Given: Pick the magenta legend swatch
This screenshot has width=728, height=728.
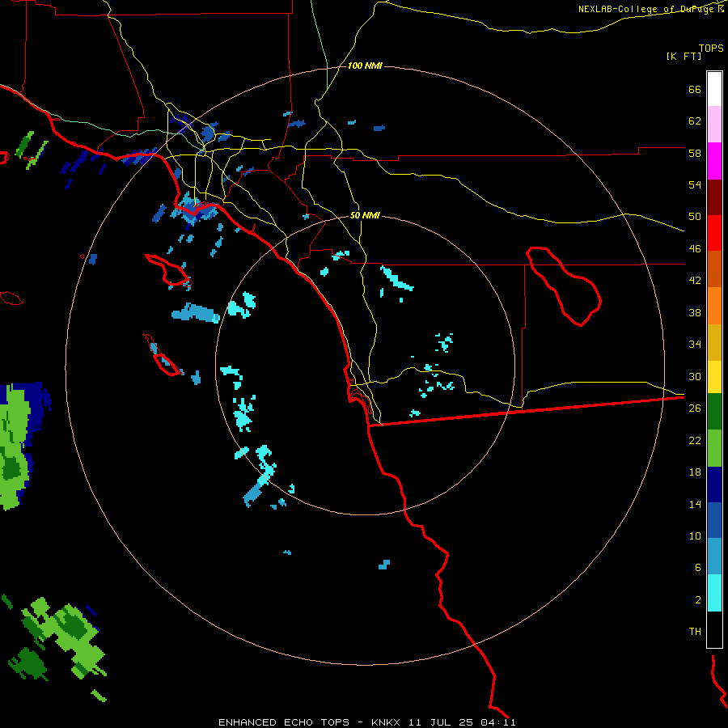Looking at the screenshot, I should pos(714,161).
